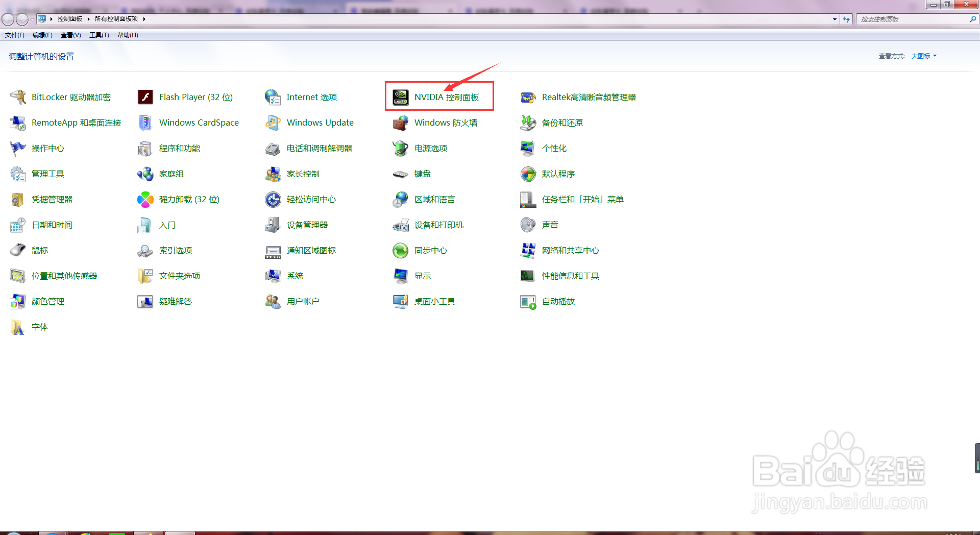This screenshot has height=535, width=980.
Task: Open the 工具(T) menu
Action: pyautogui.click(x=99, y=35)
